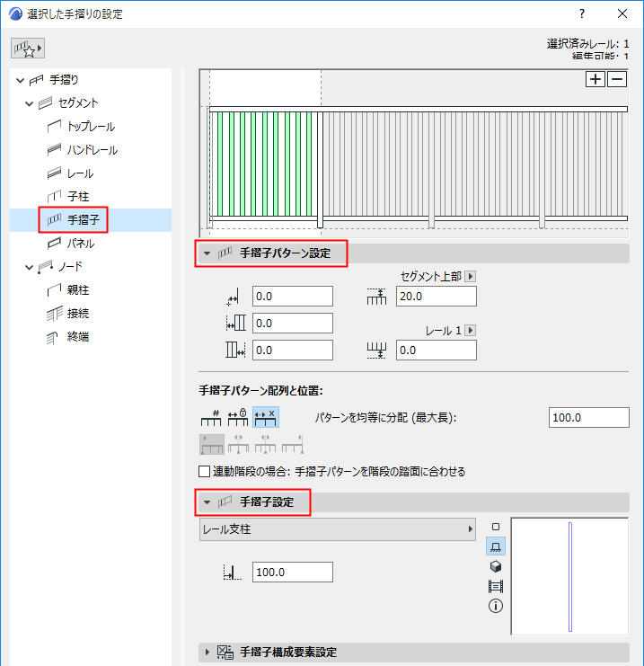Click the top offset icon beside 20.0
The image size is (644, 666).
pyautogui.click(x=376, y=297)
